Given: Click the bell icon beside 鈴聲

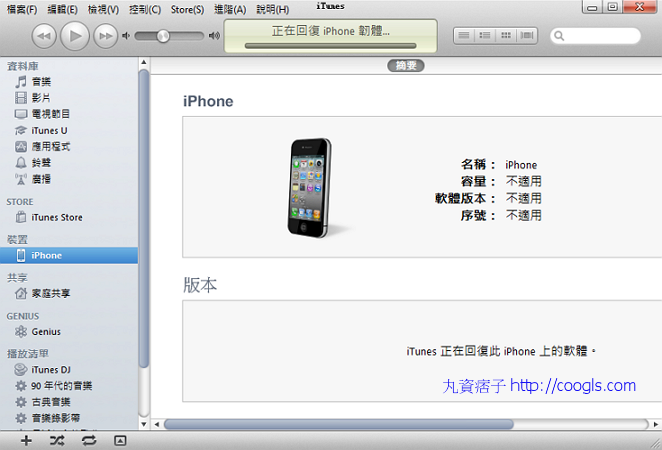Looking at the screenshot, I should pos(21,163).
